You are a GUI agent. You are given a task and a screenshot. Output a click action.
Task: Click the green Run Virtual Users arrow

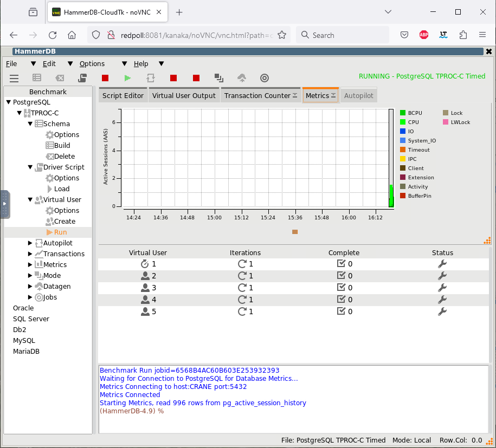tap(127, 78)
